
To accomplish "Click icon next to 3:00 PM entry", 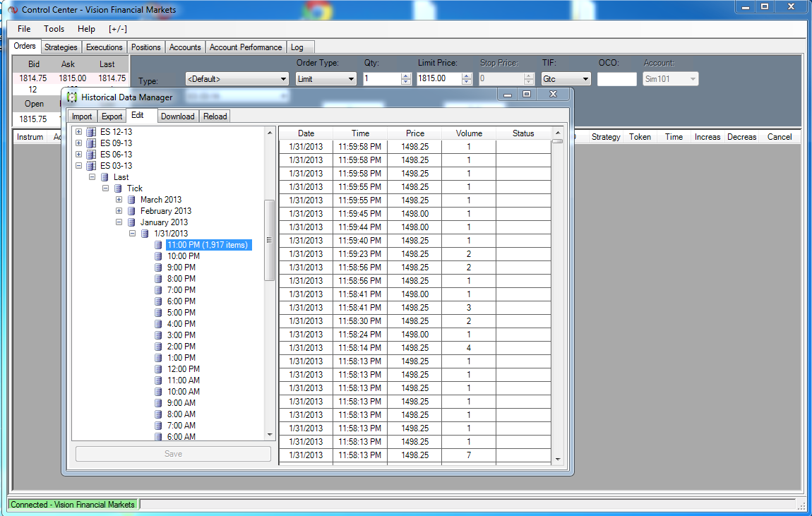I will (158, 335).
